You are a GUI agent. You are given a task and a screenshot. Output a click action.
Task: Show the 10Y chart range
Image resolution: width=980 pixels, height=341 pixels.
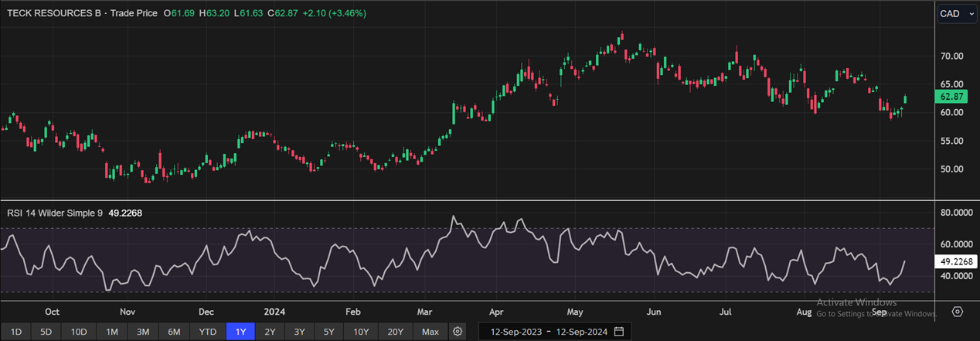click(361, 332)
